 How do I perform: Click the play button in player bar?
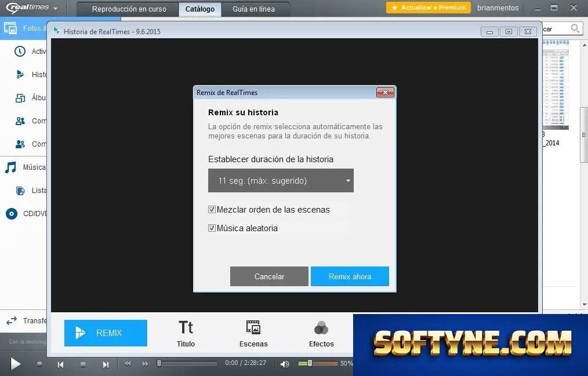(15, 364)
